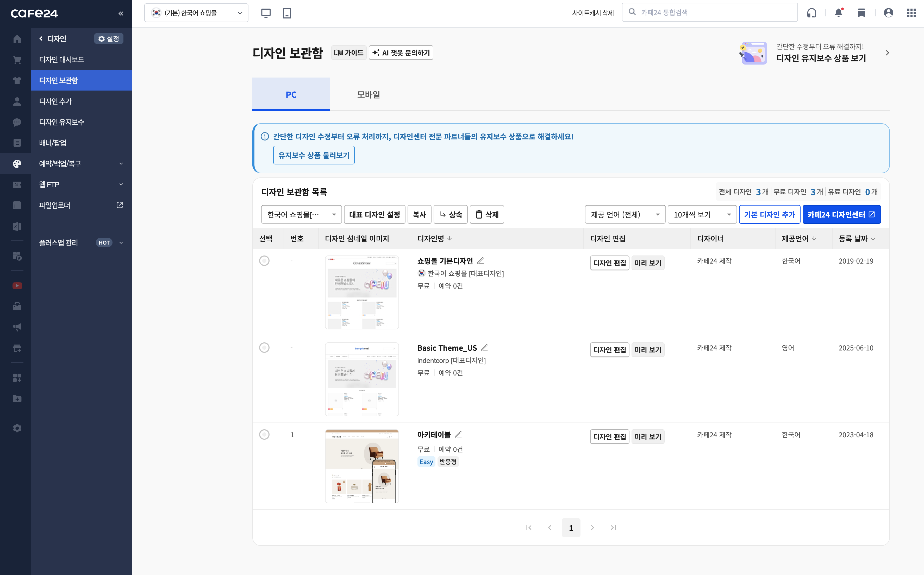
Task: Open the notifications bell icon
Action: pyautogui.click(x=838, y=12)
